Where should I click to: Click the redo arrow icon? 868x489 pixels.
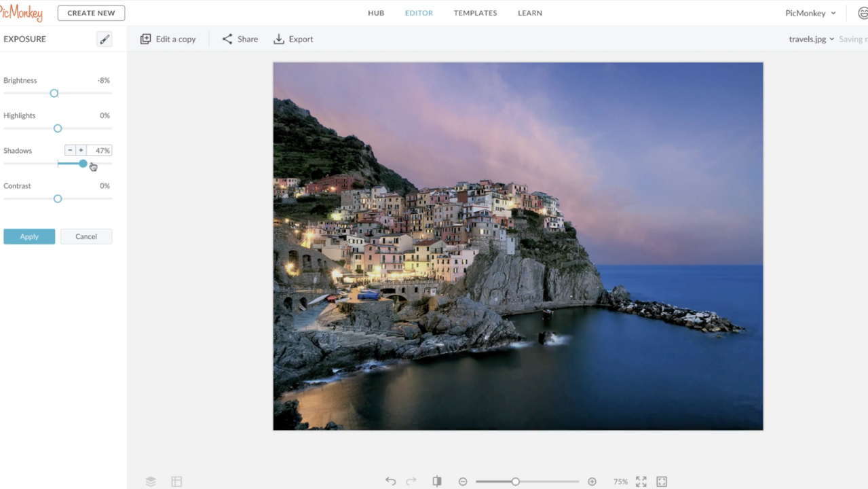[411, 482]
